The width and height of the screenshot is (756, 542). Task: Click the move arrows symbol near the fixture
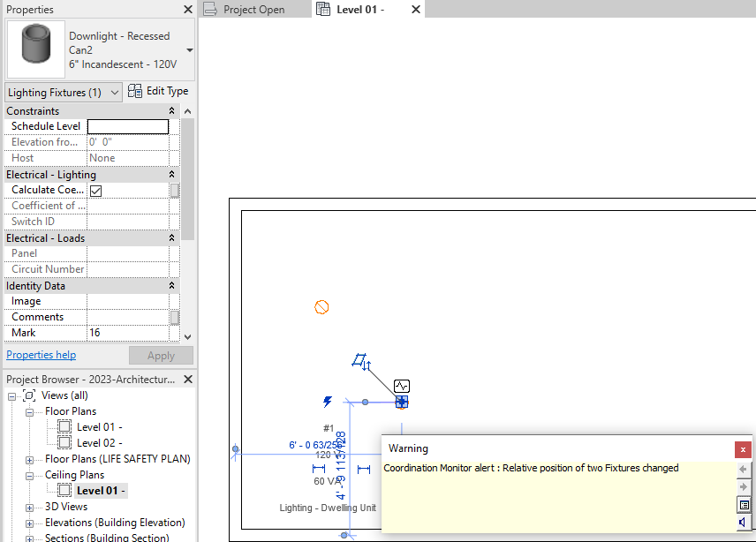click(367, 365)
